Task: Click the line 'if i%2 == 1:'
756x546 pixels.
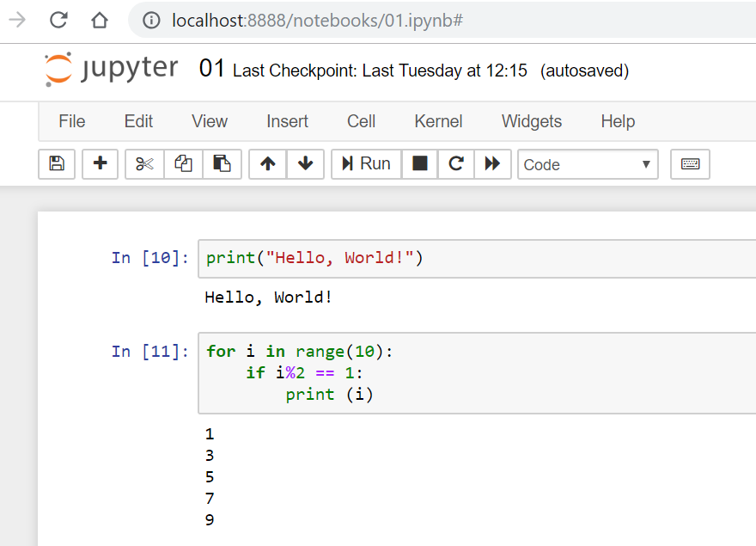Action: pos(304,372)
